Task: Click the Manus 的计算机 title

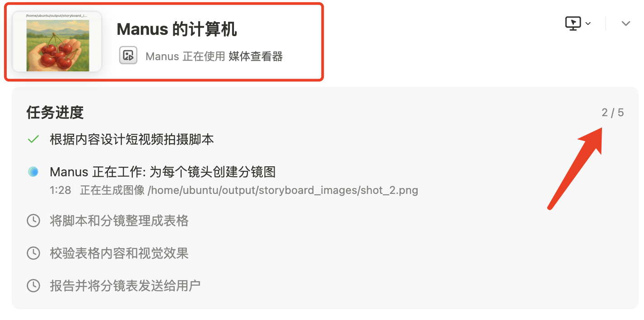Action: [177, 29]
